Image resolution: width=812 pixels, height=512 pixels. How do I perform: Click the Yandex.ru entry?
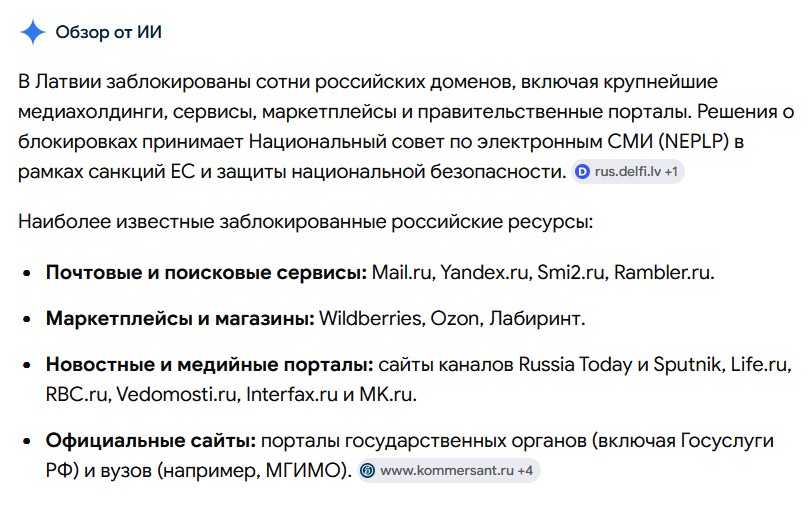coord(486,273)
